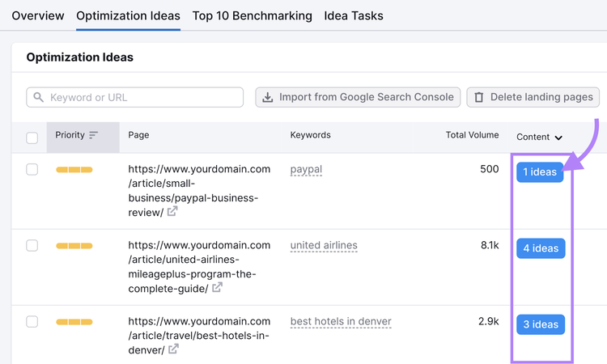Click the Total Volume column header
Screen dimensions: 607x364
(x=472, y=135)
